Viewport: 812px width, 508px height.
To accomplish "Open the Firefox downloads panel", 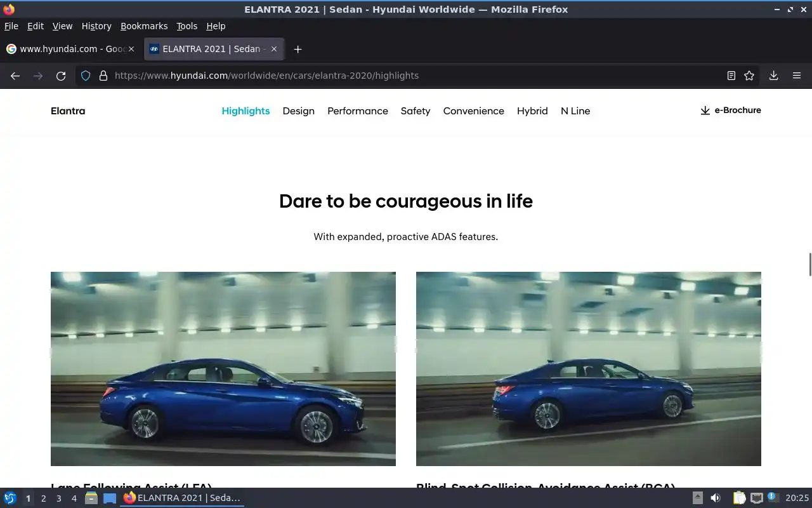I will [x=774, y=76].
